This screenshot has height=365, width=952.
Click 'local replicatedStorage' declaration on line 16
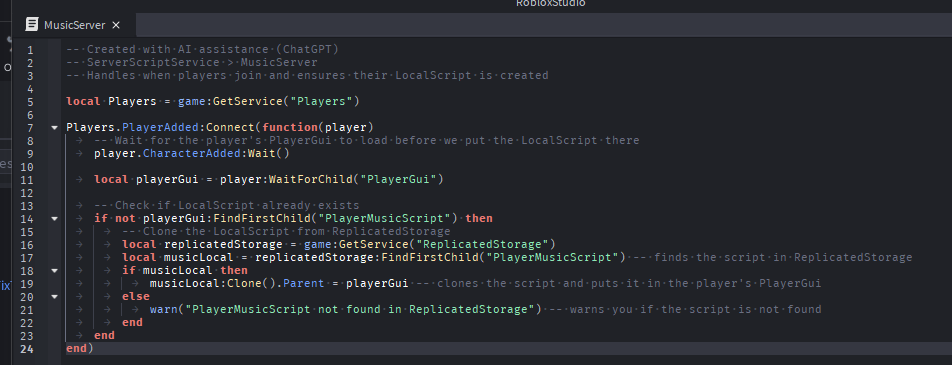202,244
